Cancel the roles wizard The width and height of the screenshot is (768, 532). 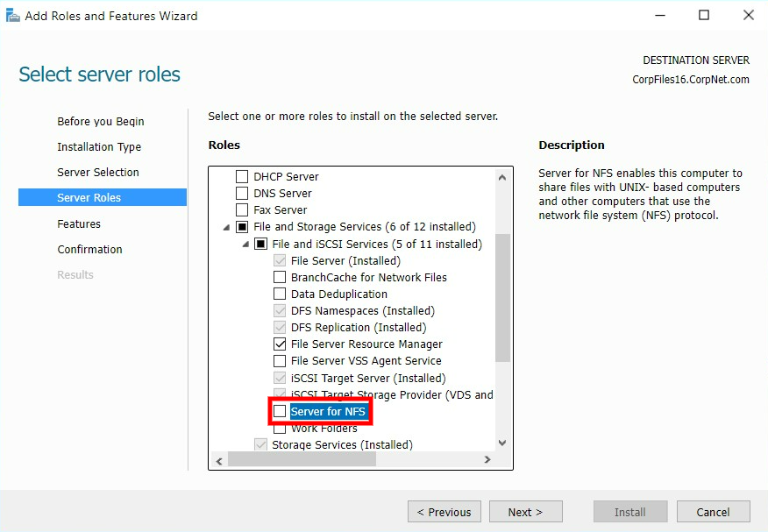pyautogui.click(x=713, y=511)
